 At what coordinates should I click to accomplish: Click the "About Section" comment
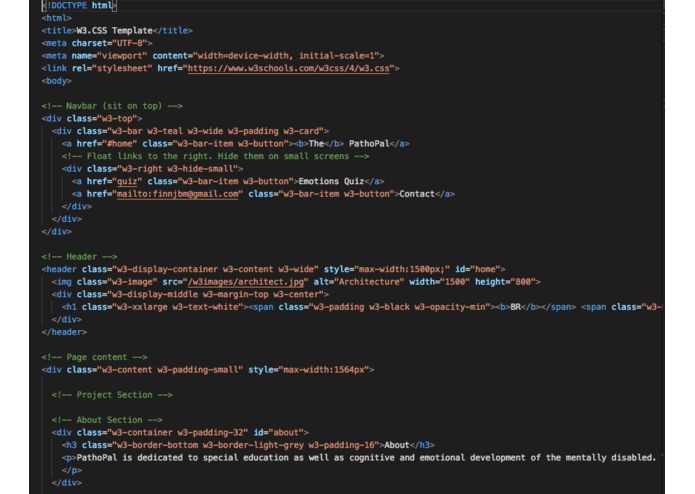pos(107,420)
